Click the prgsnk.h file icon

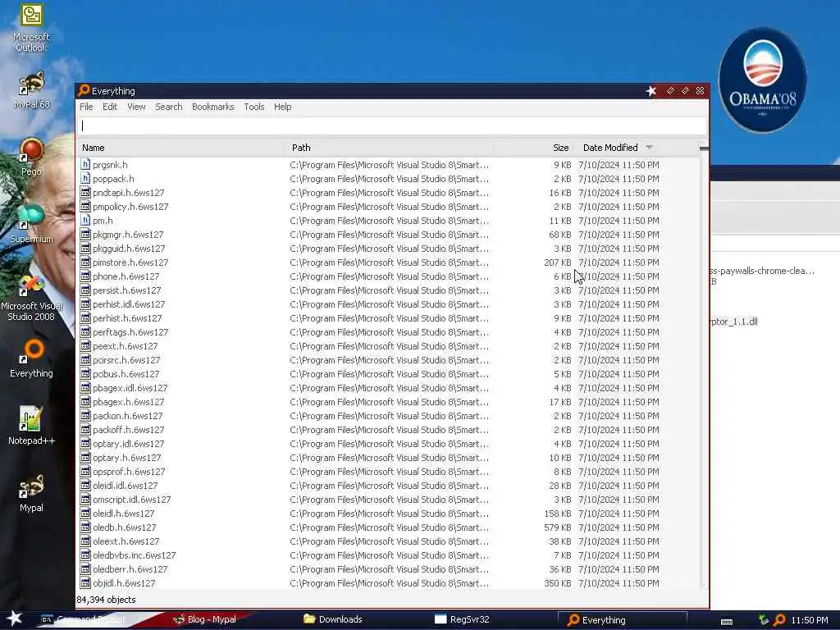tap(85, 164)
